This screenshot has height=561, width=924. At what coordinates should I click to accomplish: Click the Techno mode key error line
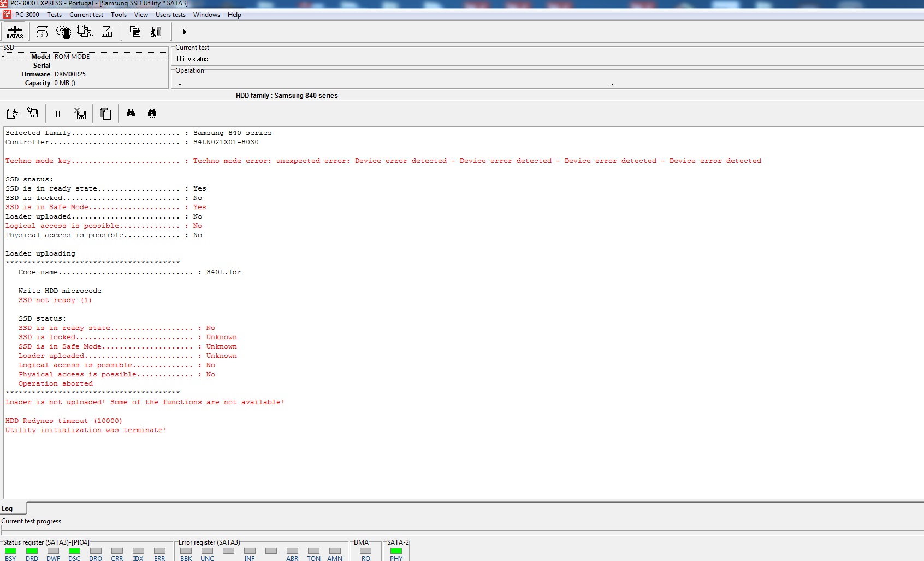coord(383,161)
